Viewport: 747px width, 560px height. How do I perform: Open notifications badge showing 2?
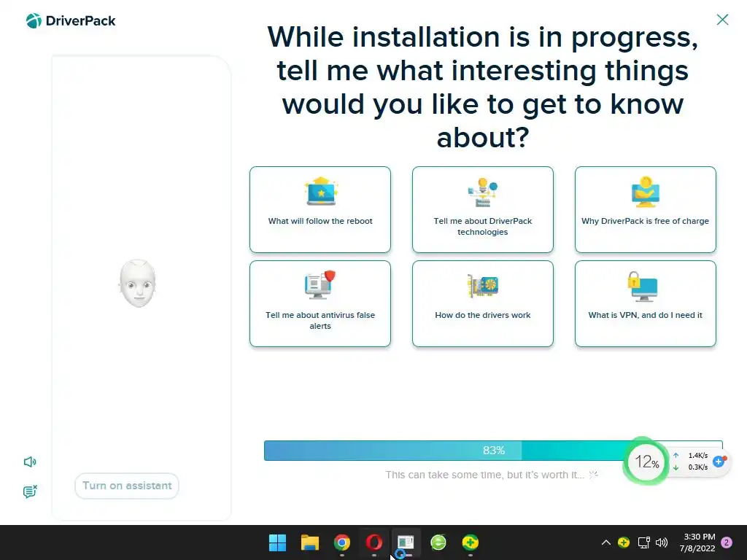point(727,542)
